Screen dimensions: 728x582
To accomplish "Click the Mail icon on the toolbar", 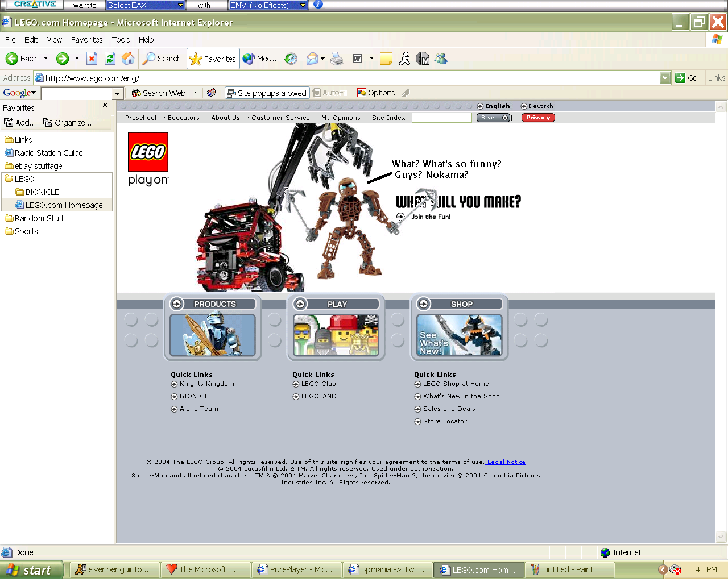I will click(x=312, y=58).
